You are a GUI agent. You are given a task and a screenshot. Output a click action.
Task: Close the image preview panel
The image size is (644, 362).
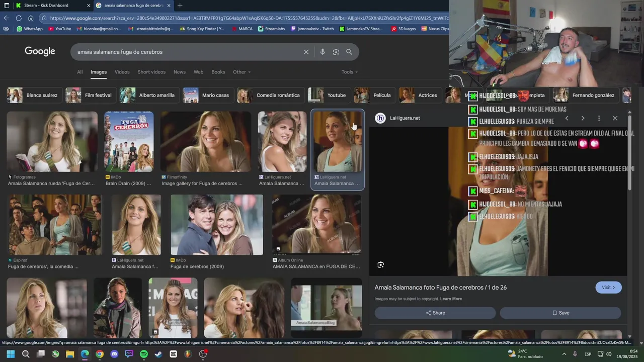pos(615,118)
